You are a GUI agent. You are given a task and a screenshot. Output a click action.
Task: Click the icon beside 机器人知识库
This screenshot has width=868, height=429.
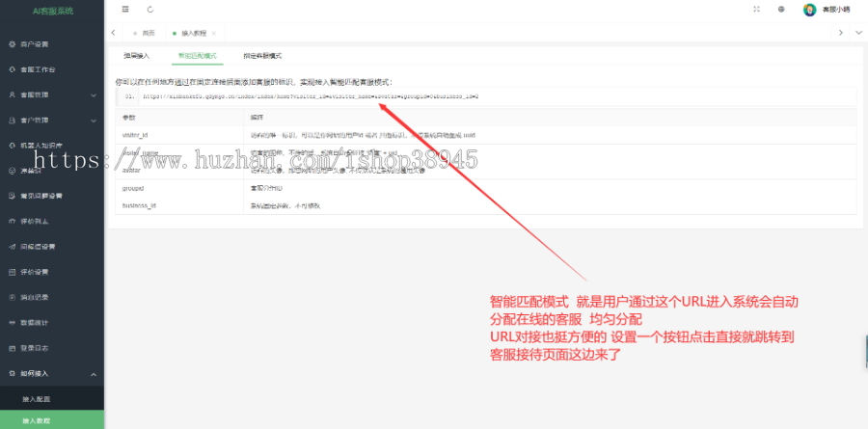coord(13,146)
